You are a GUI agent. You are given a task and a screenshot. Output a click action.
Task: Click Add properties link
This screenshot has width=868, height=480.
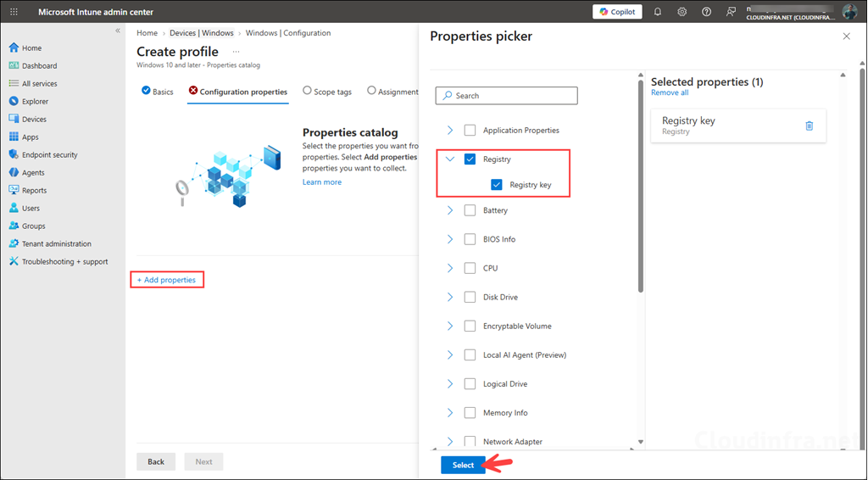pos(167,280)
